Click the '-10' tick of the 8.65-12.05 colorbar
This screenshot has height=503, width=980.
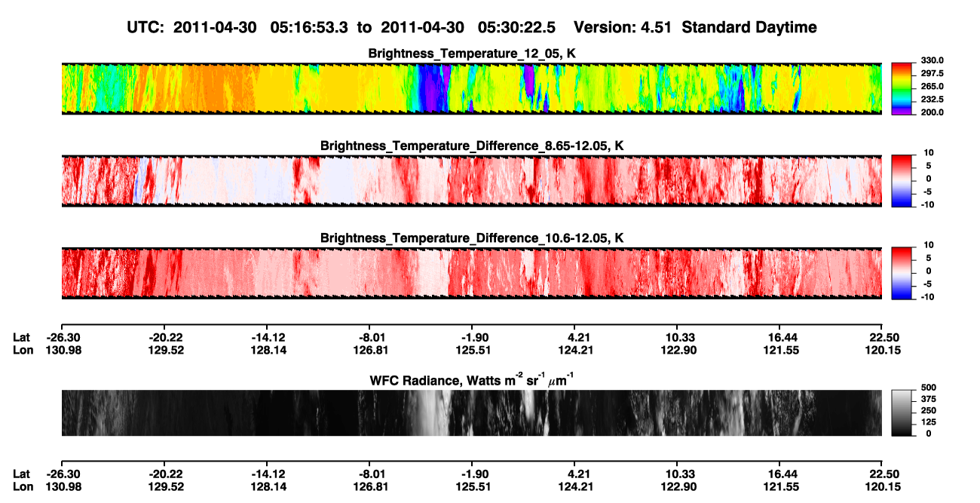[928, 204]
